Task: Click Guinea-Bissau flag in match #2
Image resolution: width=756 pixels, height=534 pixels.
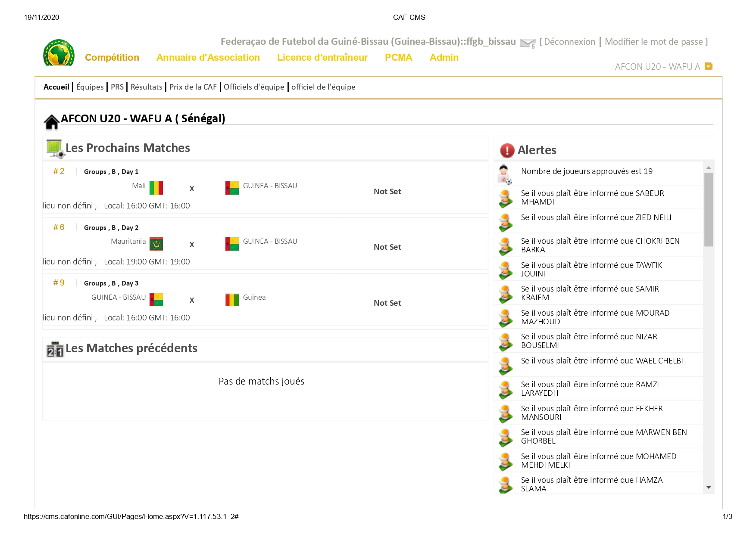Action: tap(232, 188)
